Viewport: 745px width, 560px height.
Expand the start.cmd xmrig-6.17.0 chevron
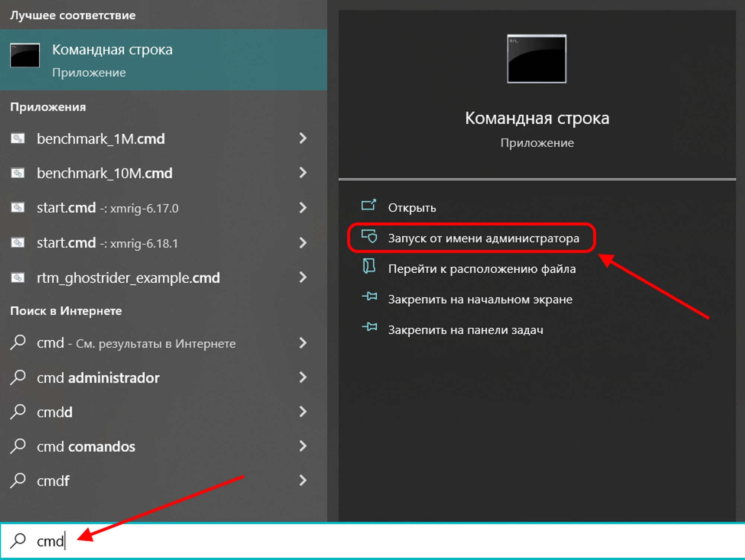[x=303, y=207]
